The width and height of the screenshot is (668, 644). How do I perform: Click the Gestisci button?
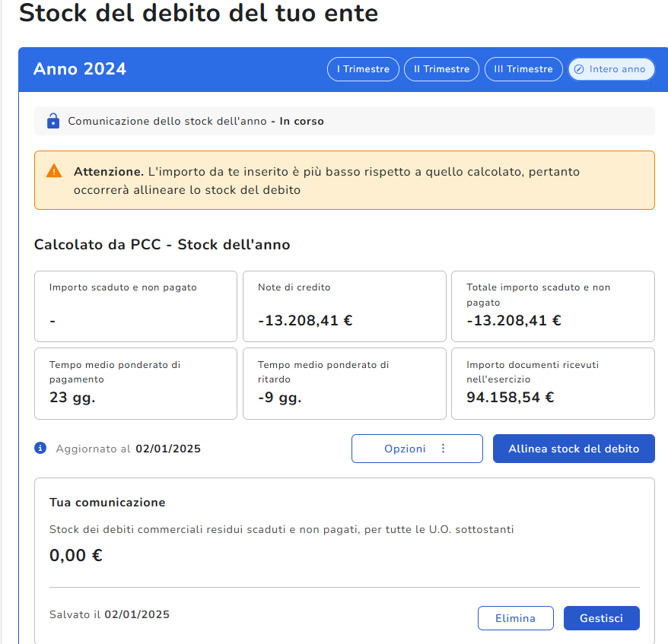[601, 618]
